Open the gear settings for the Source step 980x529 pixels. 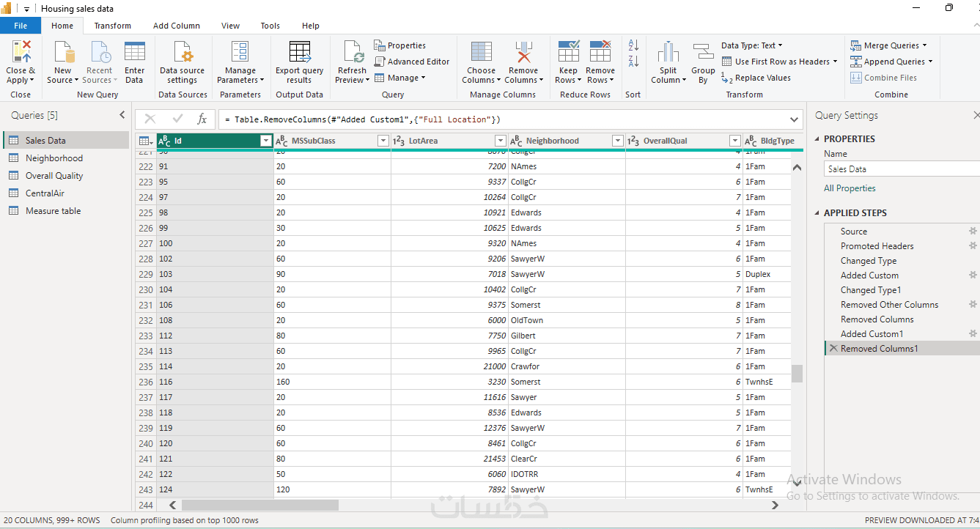click(x=973, y=231)
